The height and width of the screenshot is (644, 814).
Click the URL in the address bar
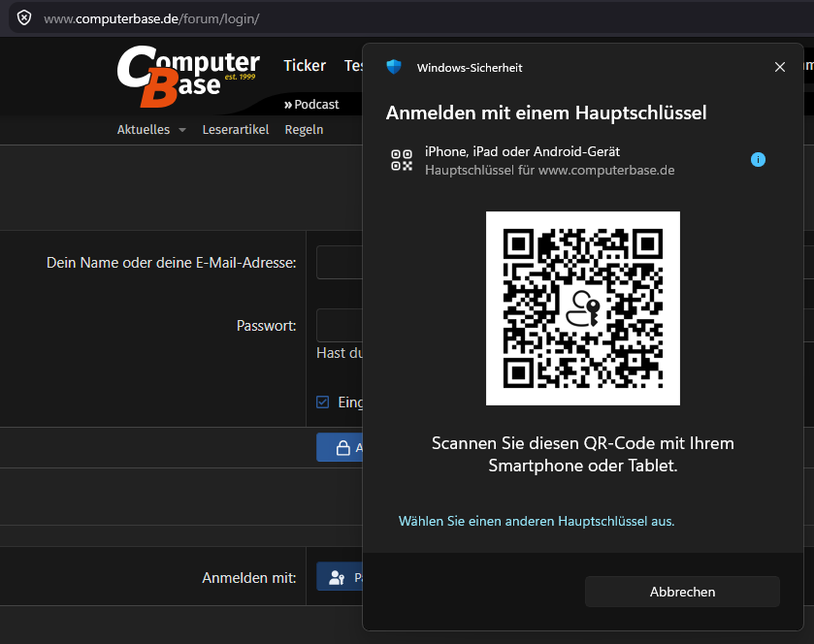point(151,18)
